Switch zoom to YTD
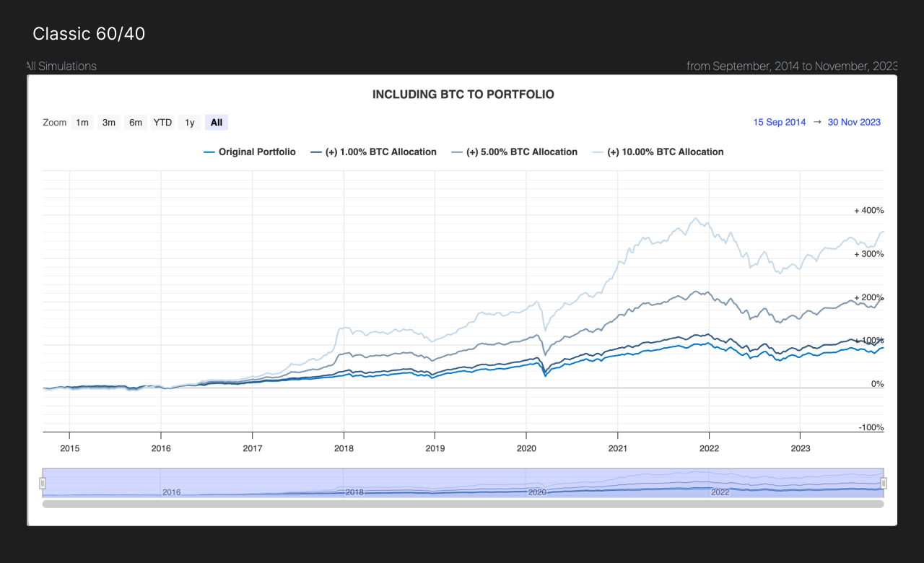 click(163, 123)
